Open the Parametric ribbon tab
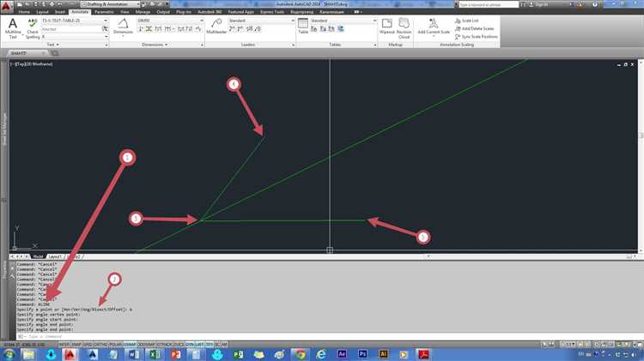The image size is (644, 361). (104, 12)
